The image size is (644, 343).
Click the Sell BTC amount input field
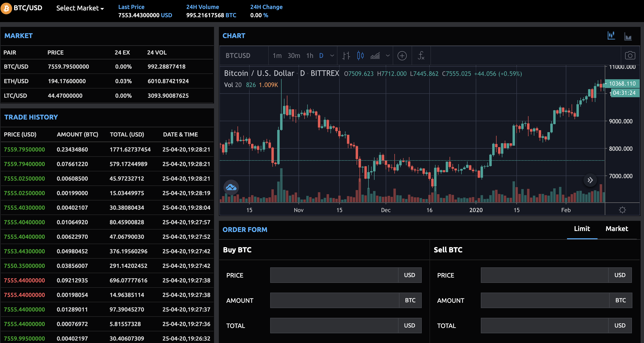click(545, 300)
